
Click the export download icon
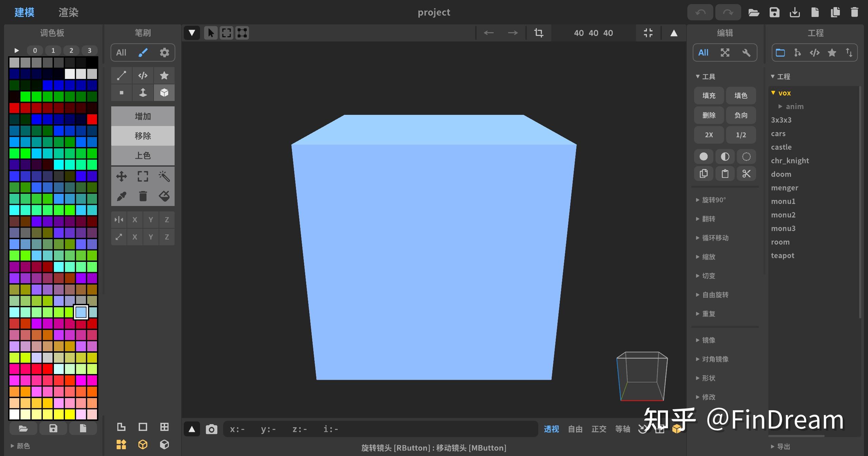point(795,13)
